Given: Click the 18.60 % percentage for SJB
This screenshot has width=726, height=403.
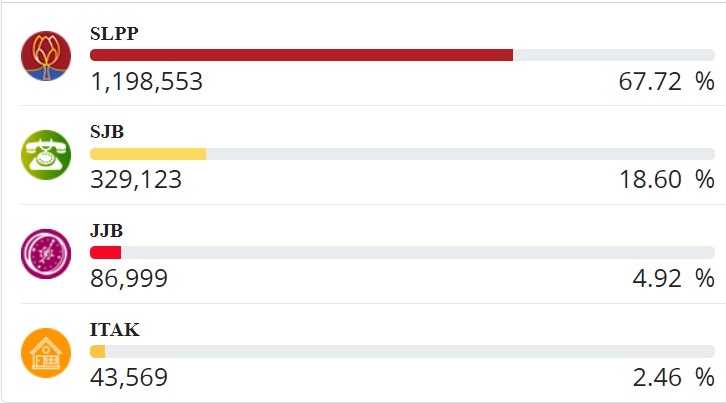Looking at the screenshot, I should (x=666, y=180).
